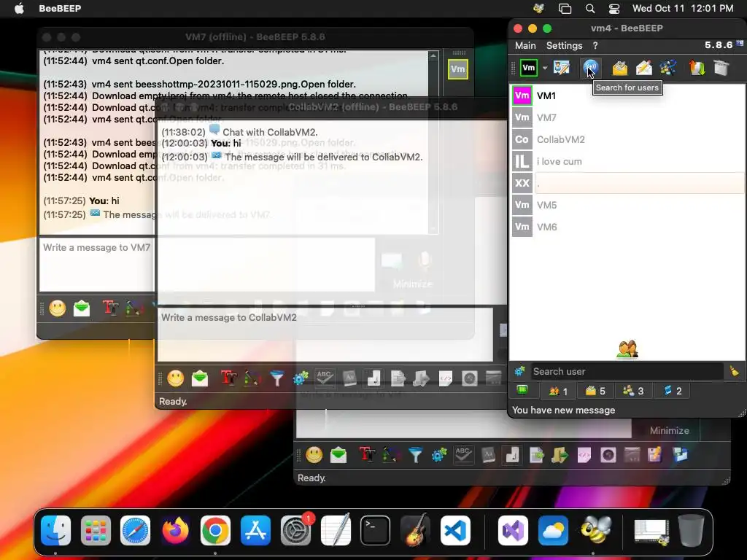Click the green screen icon in vm4 status tabs
This screenshot has width=747, height=560.
point(522,391)
